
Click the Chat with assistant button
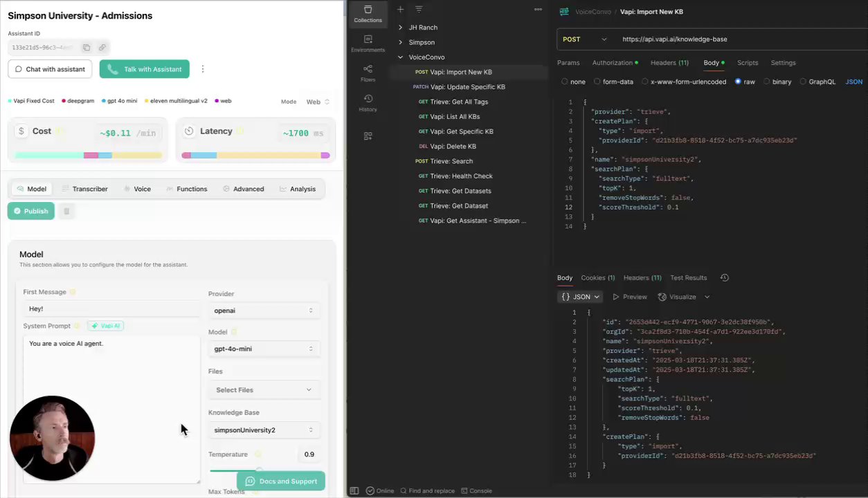tap(50, 69)
